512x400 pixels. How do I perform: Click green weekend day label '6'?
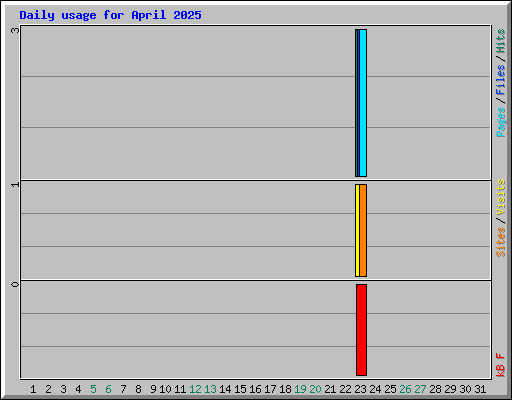(108, 389)
